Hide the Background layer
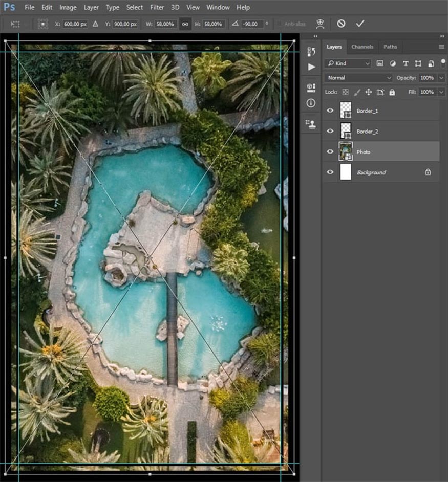 pyautogui.click(x=330, y=172)
